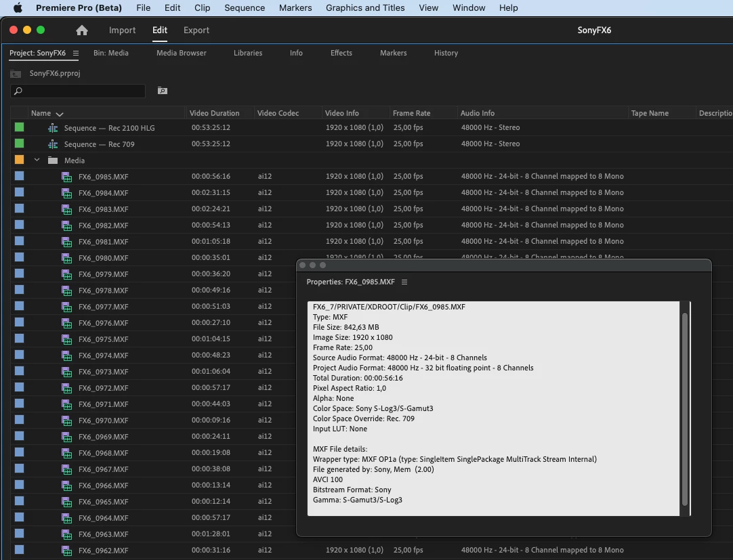Screen dimensions: 733x560
Task: Open the Properties panel menu icon
Action: [404, 282]
